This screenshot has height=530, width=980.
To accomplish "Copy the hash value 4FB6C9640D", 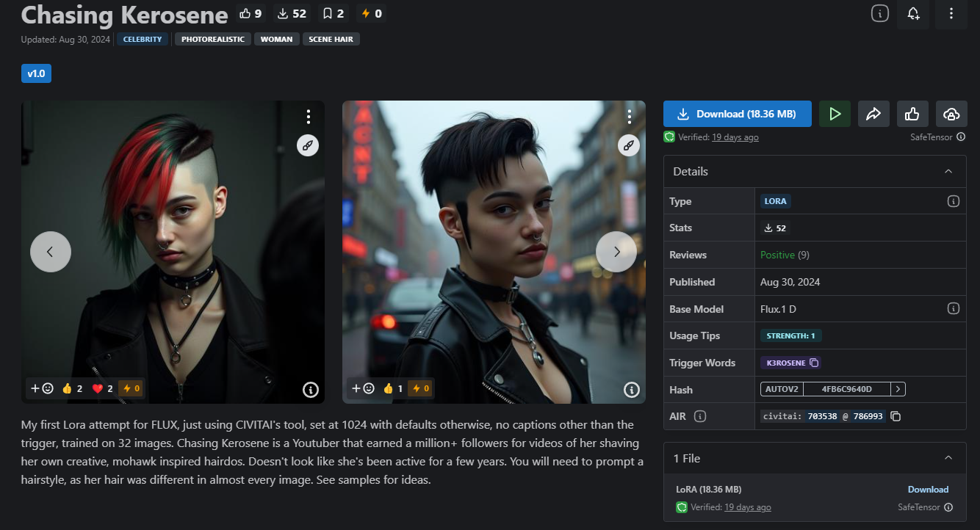I will point(847,389).
